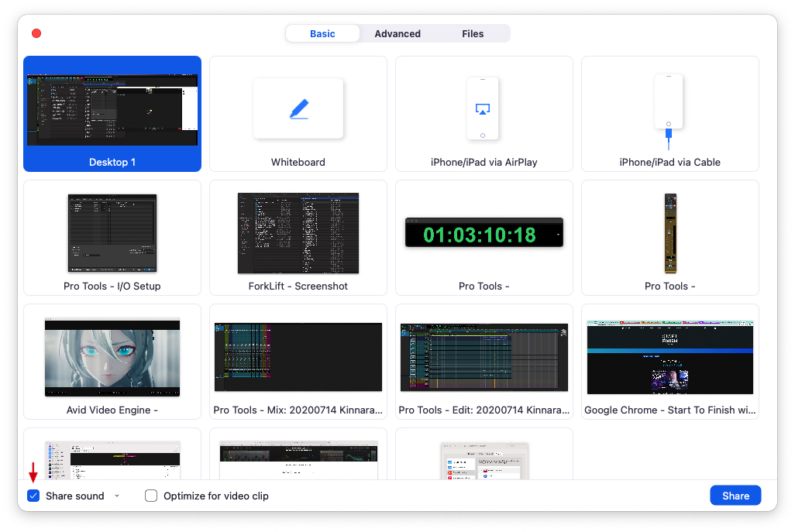The width and height of the screenshot is (795, 532).
Task: Open the Files tab
Action: click(473, 34)
